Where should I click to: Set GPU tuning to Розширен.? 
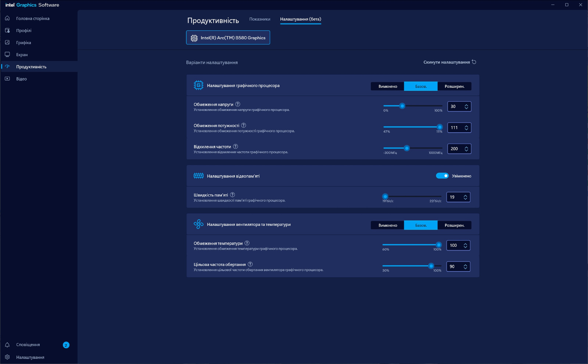pyautogui.click(x=455, y=86)
